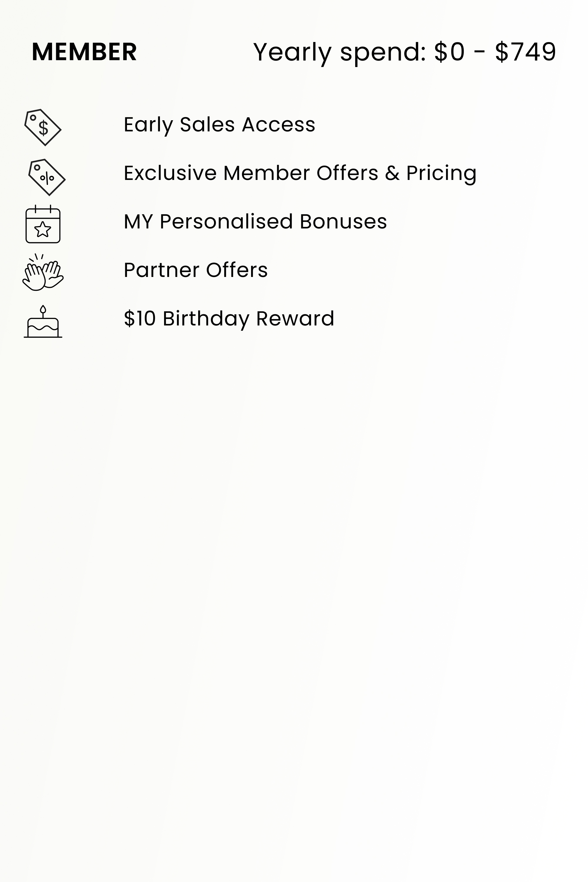This screenshot has width=588, height=882.
Task: Click the MEMBER tier heading
Action: [x=84, y=52]
